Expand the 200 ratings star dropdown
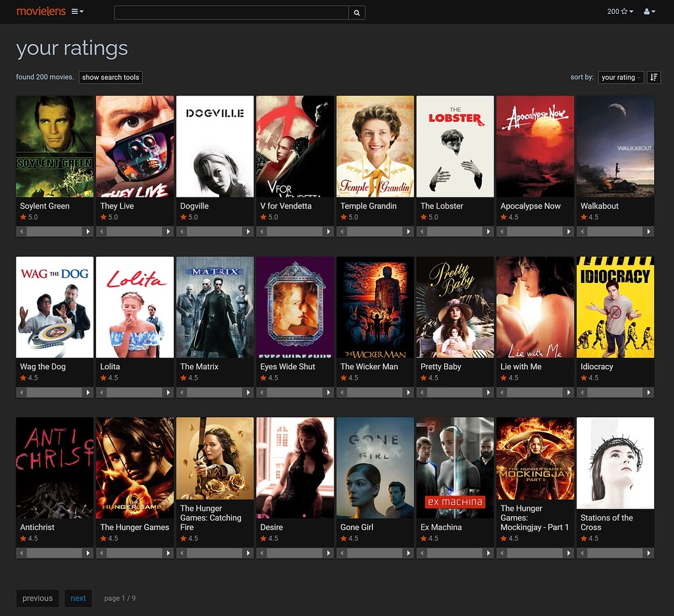Image resolution: width=674 pixels, height=616 pixels. [620, 12]
